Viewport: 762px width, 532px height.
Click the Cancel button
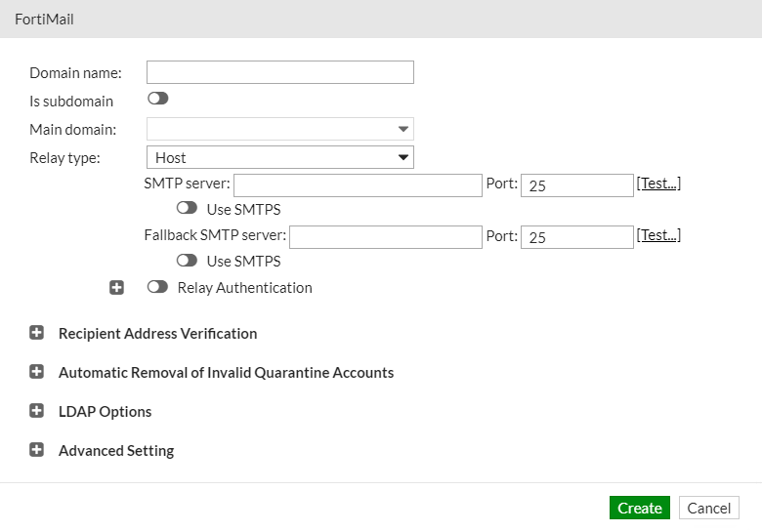(x=709, y=508)
